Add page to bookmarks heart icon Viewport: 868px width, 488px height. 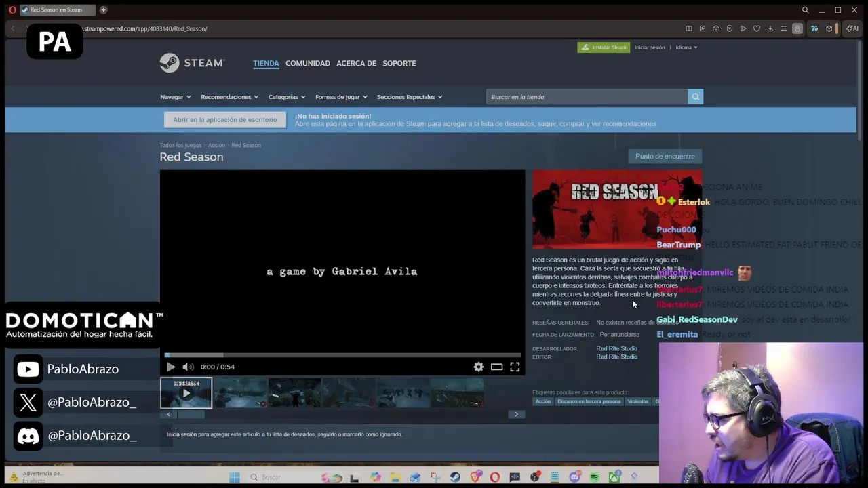[757, 28]
